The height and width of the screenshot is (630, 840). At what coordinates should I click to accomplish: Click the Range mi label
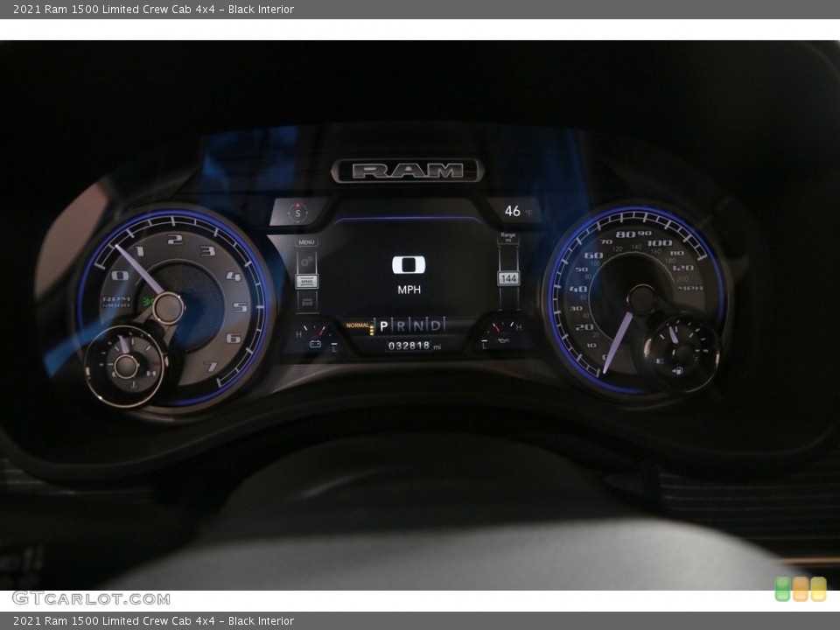click(x=507, y=237)
